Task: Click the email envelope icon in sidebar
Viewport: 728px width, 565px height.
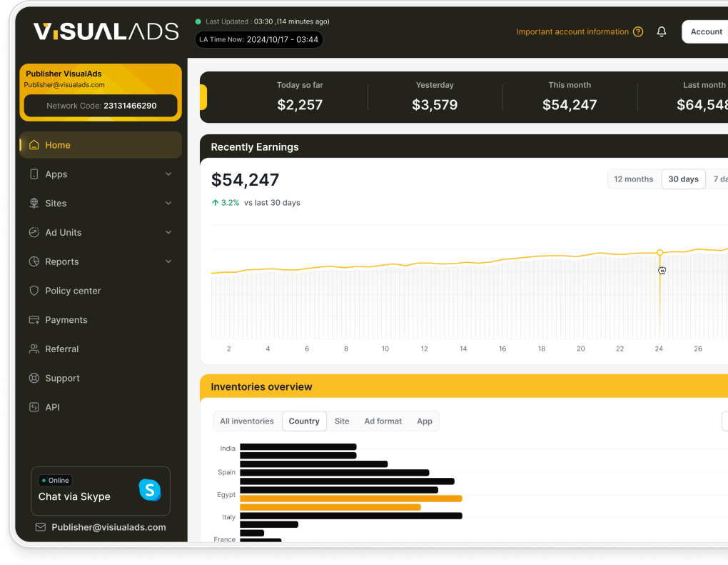Action: coord(41,527)
